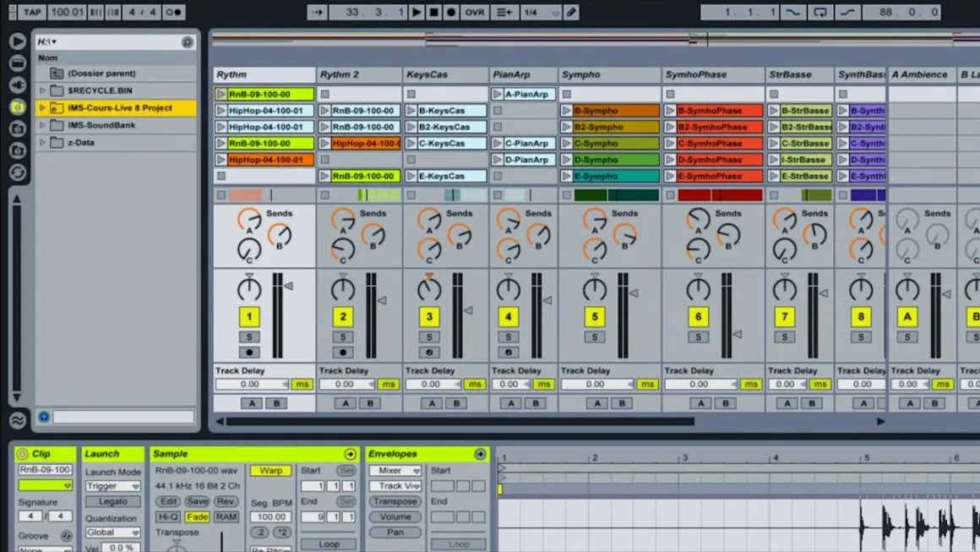Enable Warp for the RnB-09-100-00 sample
This screenshot has height=552, width=980.
pyautogui.click(x=270, y=471)
